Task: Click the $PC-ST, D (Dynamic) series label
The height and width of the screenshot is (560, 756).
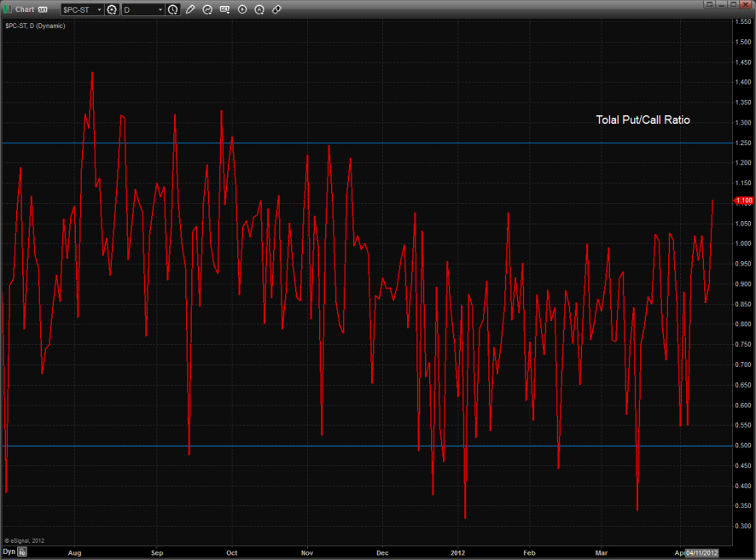Action: [35, 26]
